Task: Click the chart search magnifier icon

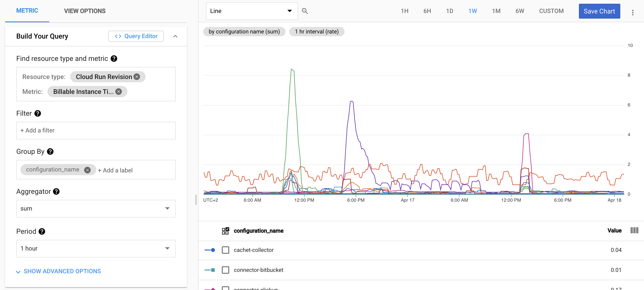Action: point(305,11)
